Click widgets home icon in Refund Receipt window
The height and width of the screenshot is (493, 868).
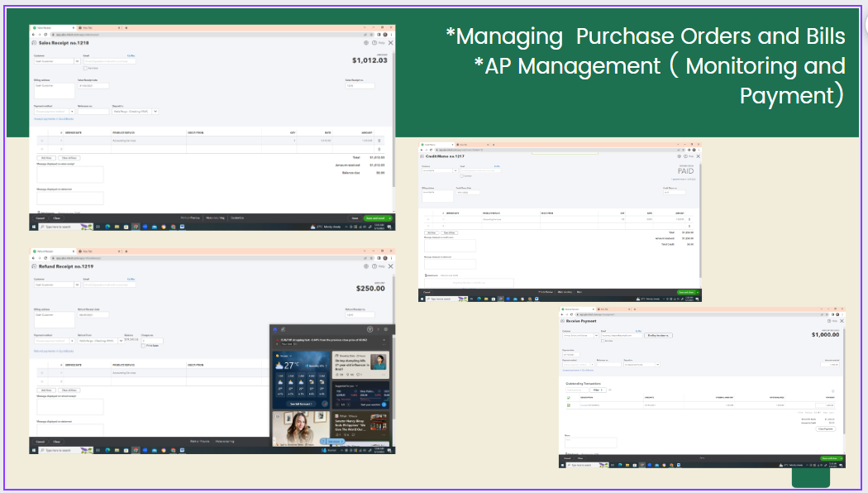275,329
